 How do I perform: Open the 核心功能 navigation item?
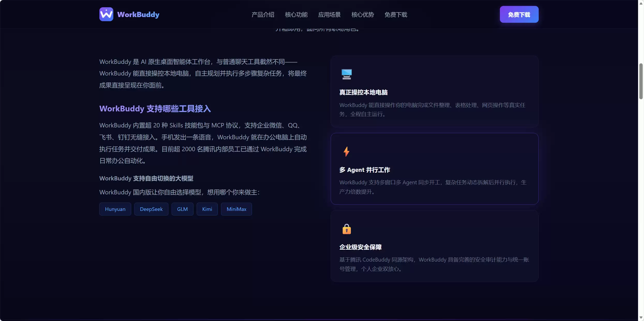click(296, 15)
